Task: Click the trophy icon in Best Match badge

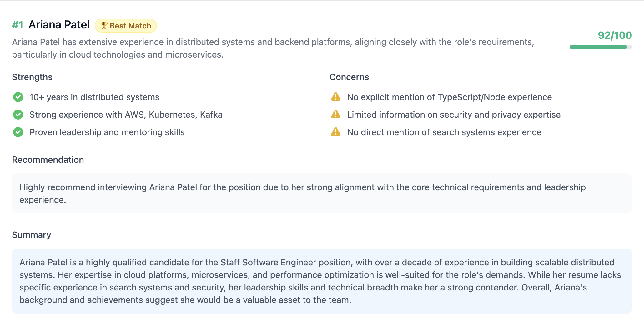Action: [x=104, y=26]
